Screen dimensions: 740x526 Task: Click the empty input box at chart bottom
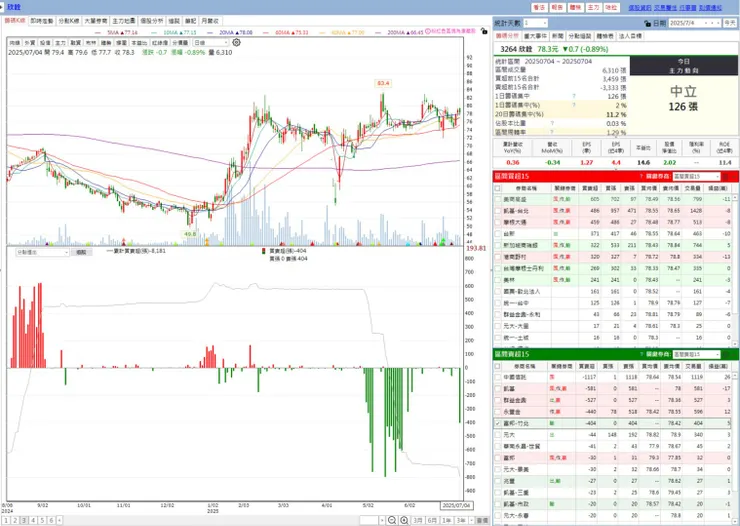coord(369,520)
